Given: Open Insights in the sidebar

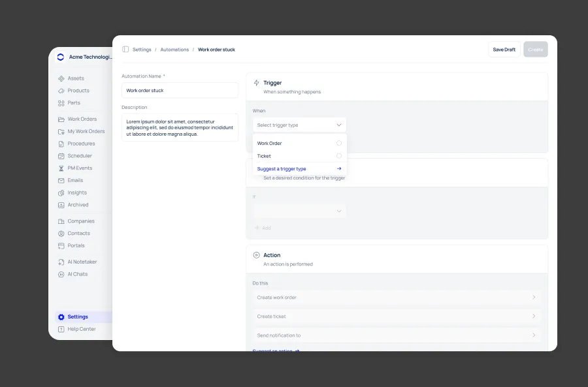Looking at the screenshot, I should 77,193.
